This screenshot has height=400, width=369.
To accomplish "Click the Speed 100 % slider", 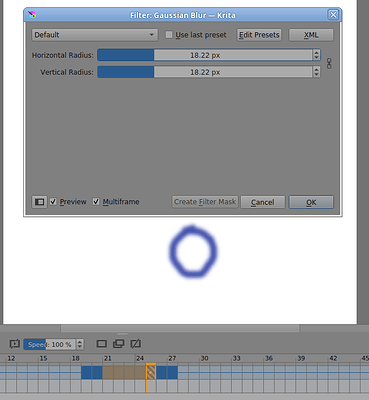I will [x=50, y=344].
